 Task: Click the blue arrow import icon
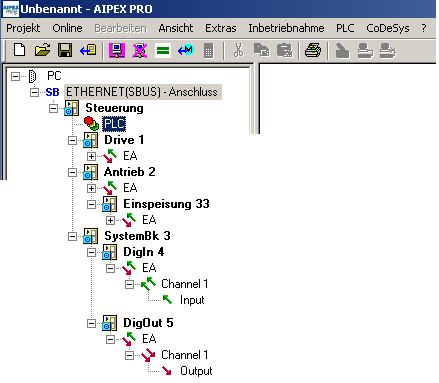[x=88, y=50]
